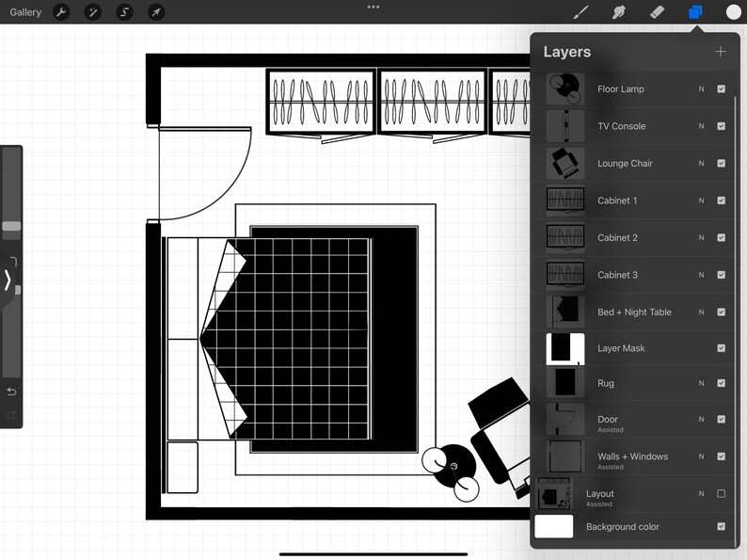Image resolution: width=747 pixels, height=560 pixels.
Task: Hide the Floor Lamp layer
Action: pos(722,88)
